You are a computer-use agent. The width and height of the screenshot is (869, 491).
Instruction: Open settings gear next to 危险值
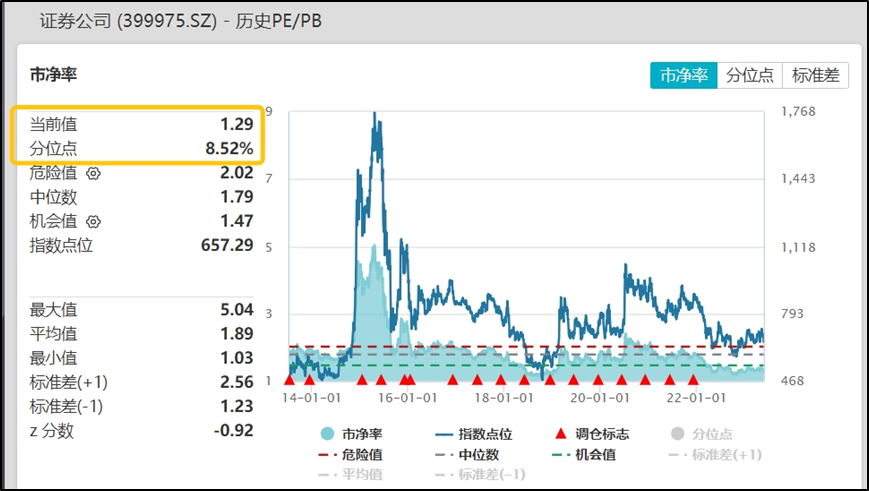pyautogui.click(x=93, y=173)
